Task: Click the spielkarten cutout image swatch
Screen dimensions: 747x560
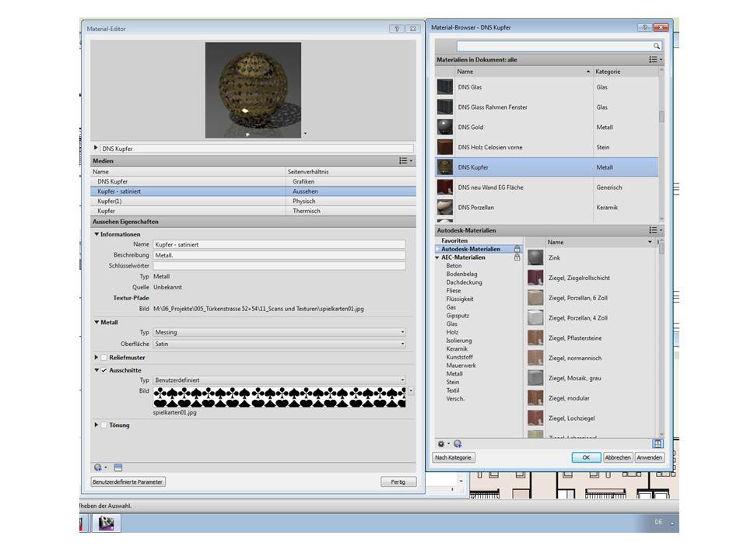Action: point(279,397)
